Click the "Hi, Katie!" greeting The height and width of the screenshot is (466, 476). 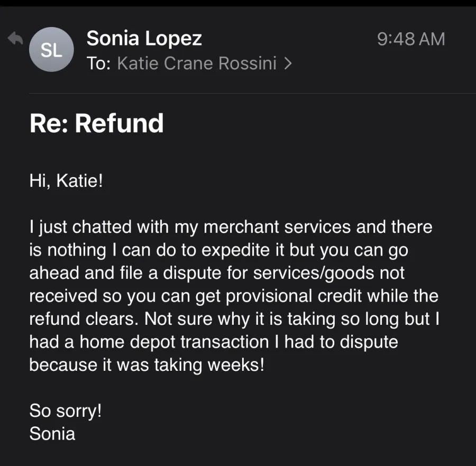tap(66, 180)
